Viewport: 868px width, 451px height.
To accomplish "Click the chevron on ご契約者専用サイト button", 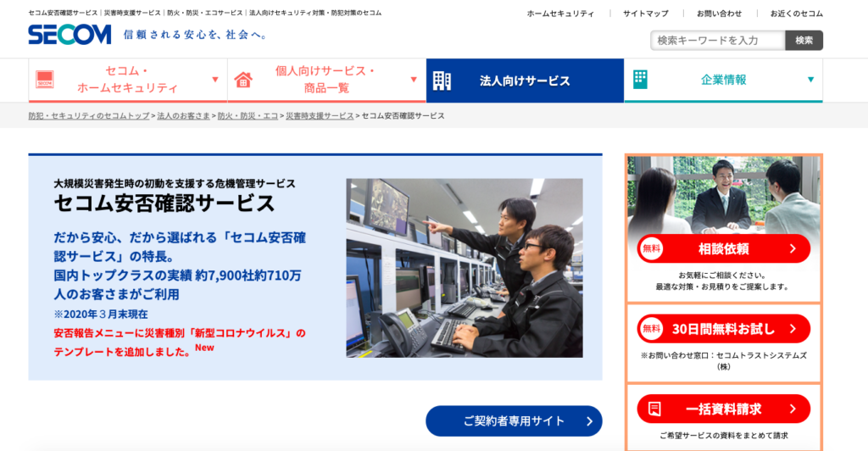I will pyautogui.click(x=590, y=421).
